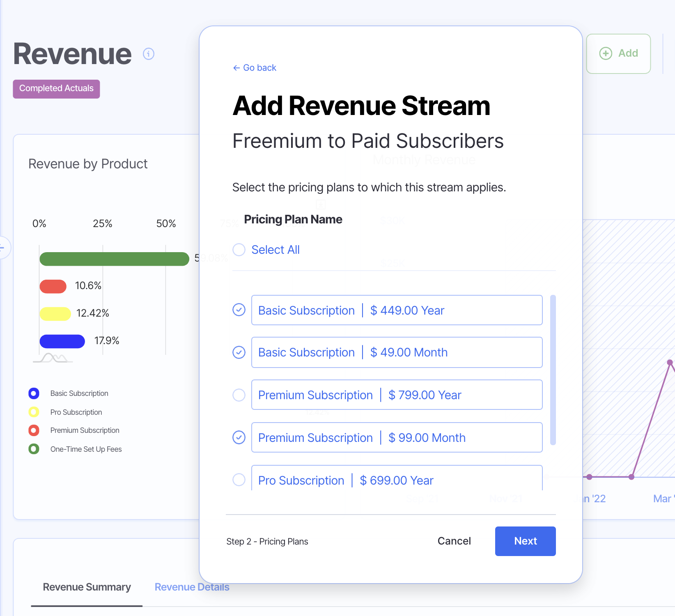Switch to the Revenue Summary tab
675x616 pixels.
[87, 587]
